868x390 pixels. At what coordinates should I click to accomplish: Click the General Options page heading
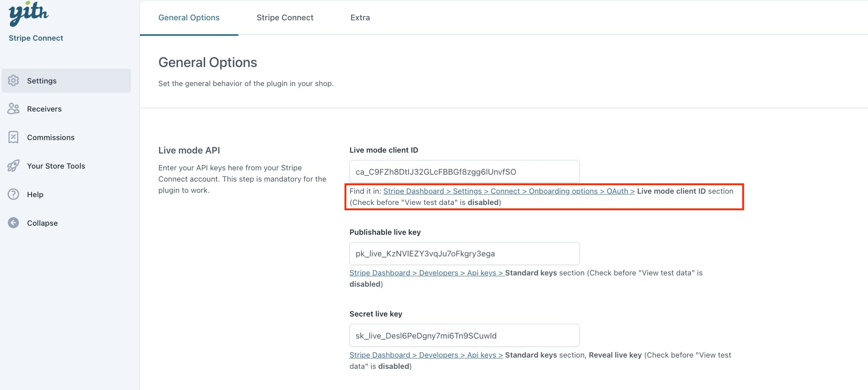(208, 62)
